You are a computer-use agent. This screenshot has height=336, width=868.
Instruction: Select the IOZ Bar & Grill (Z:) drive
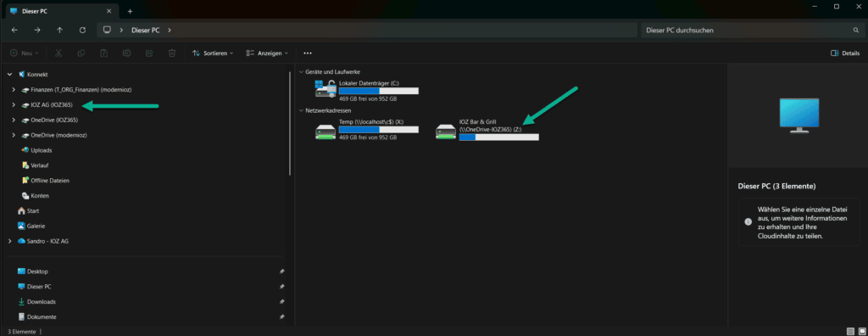(487, 129)
